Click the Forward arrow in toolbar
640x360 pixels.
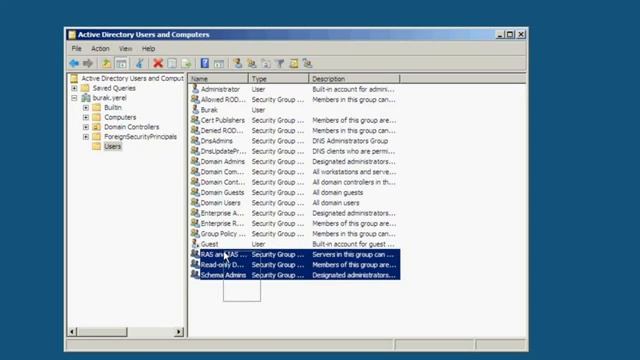(88, 63)
